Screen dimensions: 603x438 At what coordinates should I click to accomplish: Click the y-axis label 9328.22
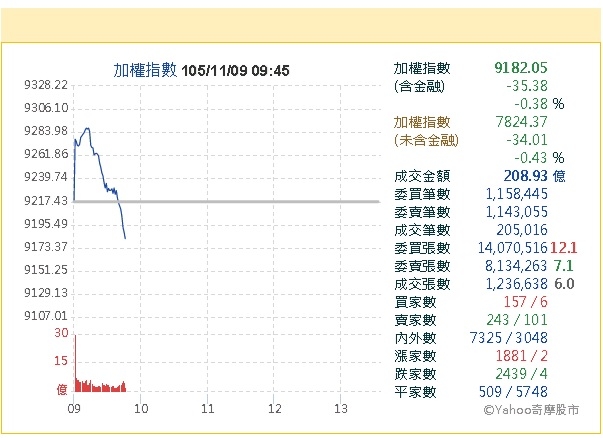46,85
